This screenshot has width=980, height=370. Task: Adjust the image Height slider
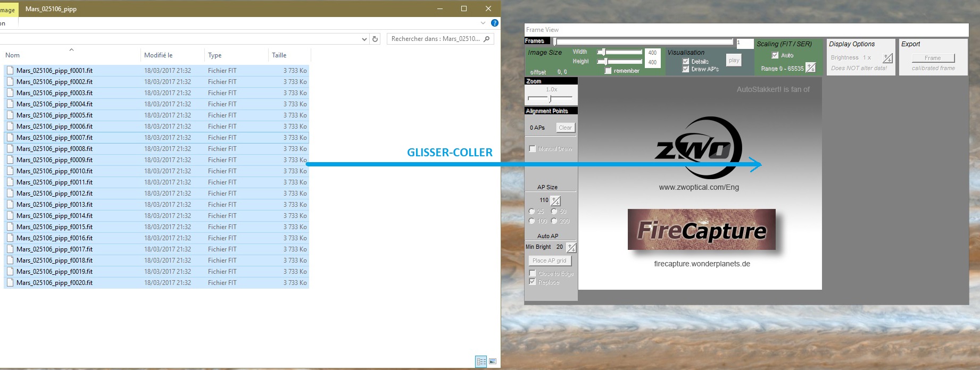pos(619,62)
